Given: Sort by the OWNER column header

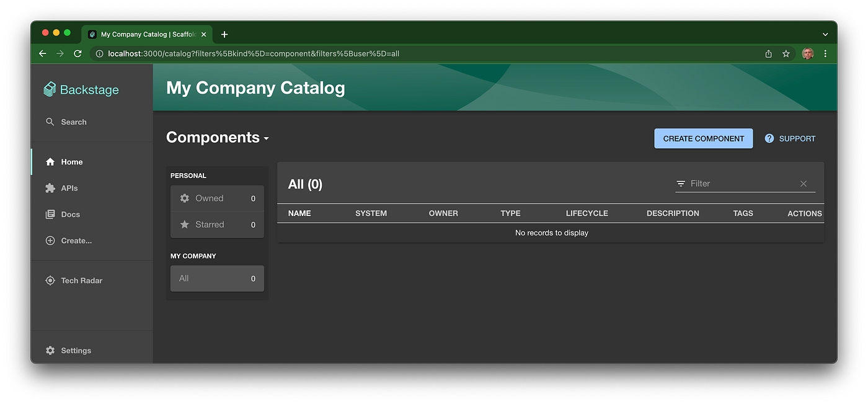Looking at the screenshot, I should pos(443,213).
